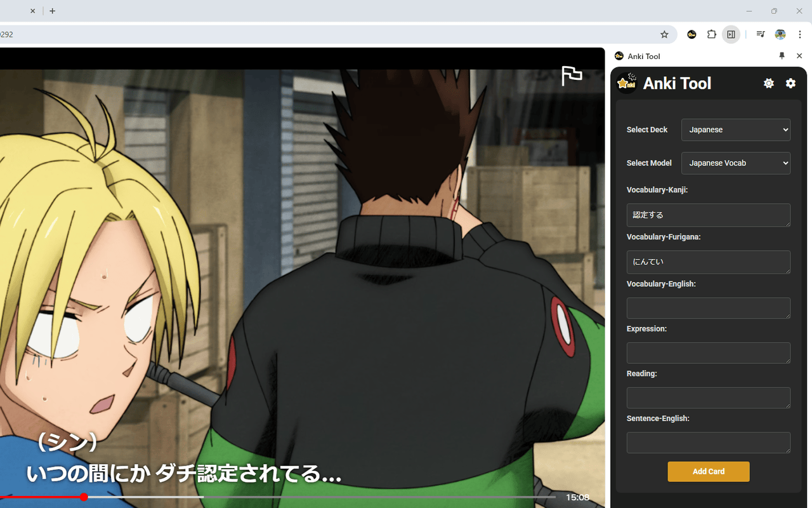Click into the Reading field

pyautogui.click(x=709, y=398)
